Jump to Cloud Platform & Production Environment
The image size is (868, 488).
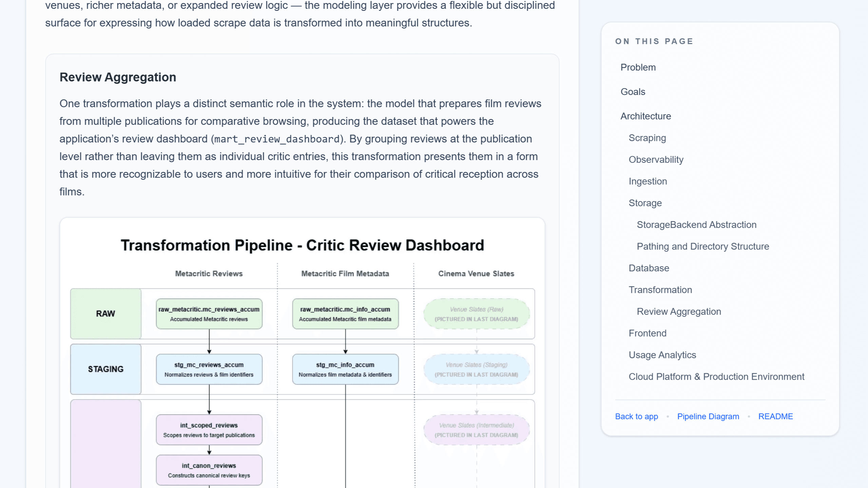click(716, 377)
